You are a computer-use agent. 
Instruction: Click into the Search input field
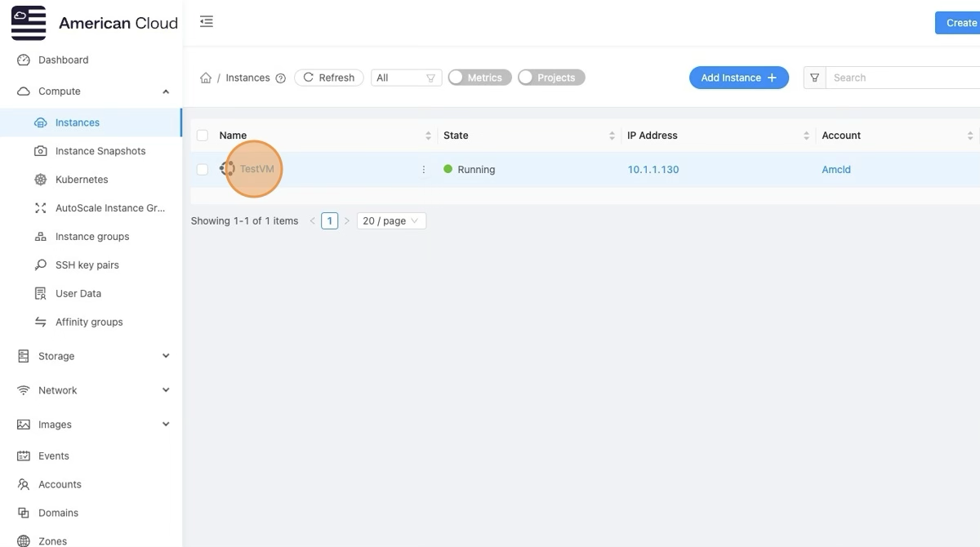pos(898,78)
